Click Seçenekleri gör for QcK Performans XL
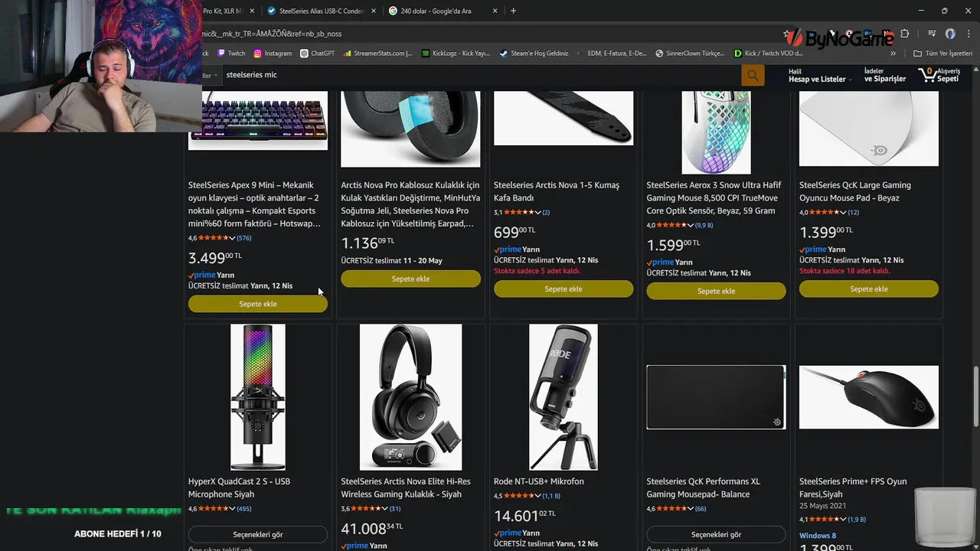The height and width of the screenshot is (551, 980). [716, 534]
